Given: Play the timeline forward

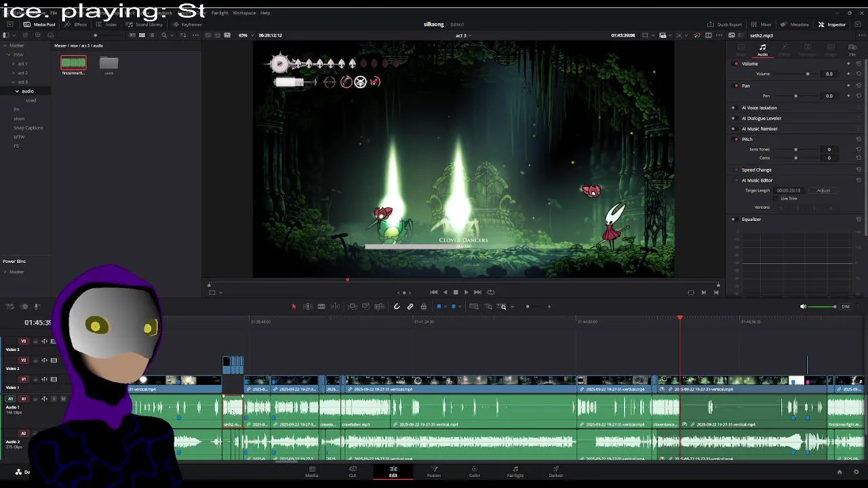Looking at the screenshot, I should click(x=466, y=292).
